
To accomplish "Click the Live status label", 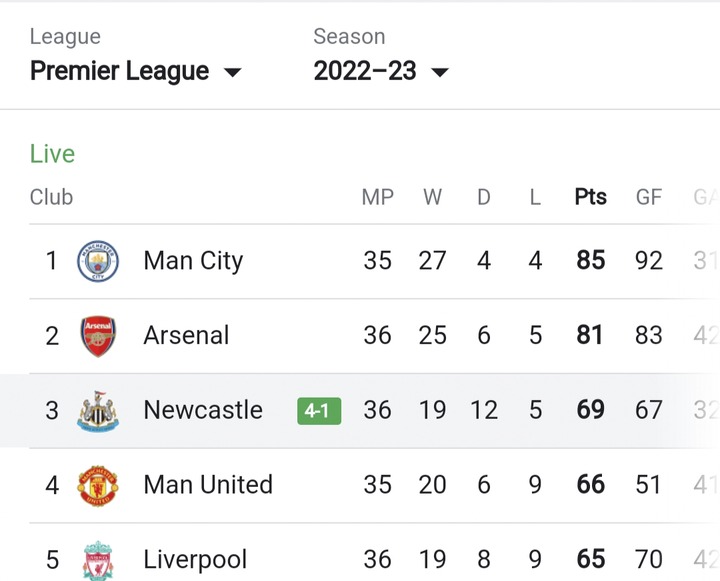I will pyautogui.click(x=52, y=154).
